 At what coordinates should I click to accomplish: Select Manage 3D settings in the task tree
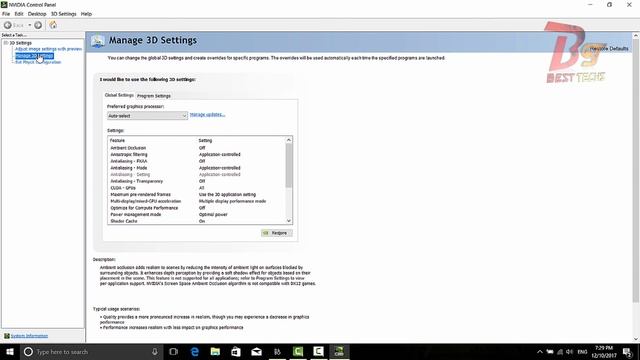tap(34, 56)
